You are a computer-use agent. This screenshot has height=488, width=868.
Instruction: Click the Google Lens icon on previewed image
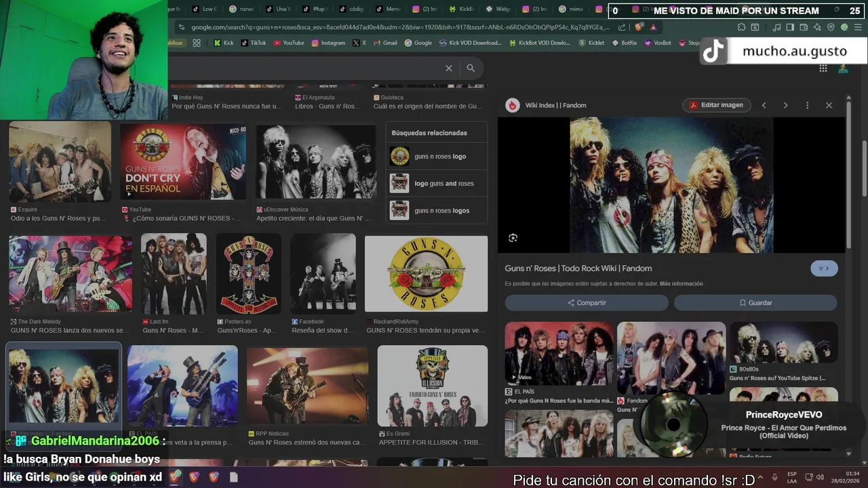tap(513, 238)
